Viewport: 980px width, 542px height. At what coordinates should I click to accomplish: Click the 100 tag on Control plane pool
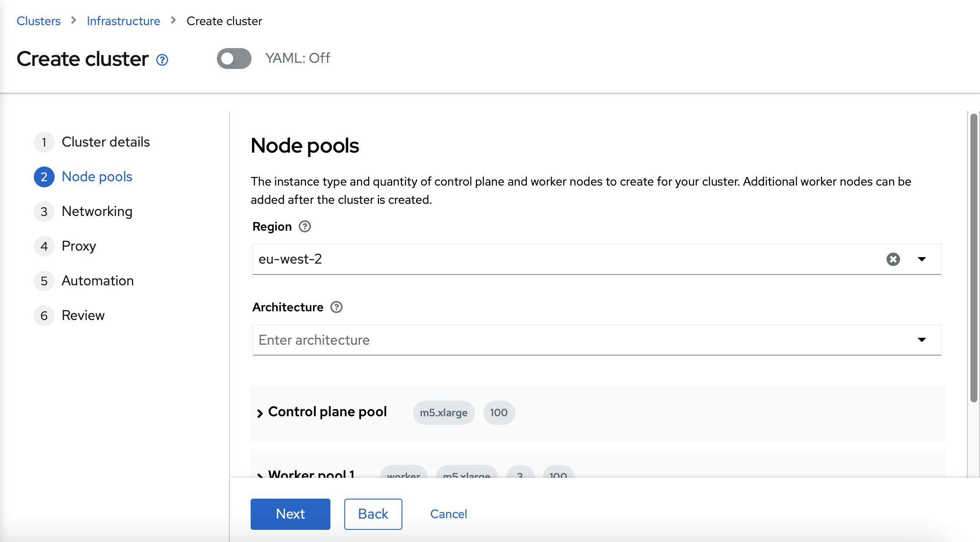[499, 413]
